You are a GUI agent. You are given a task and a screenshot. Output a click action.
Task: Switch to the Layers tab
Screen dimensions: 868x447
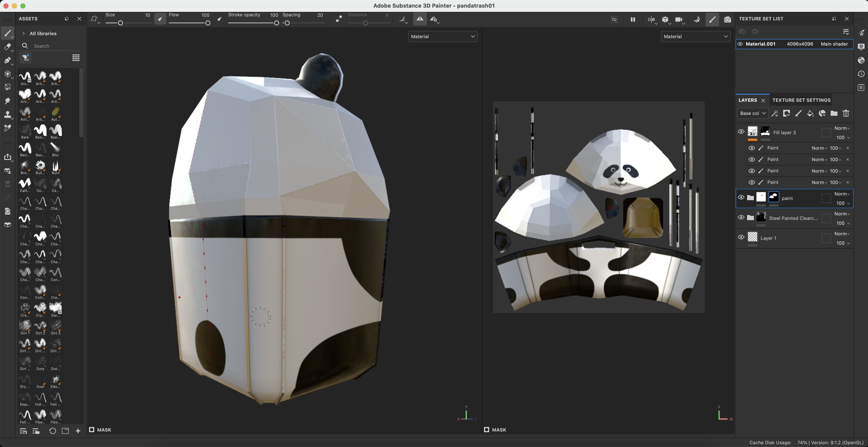click(x=747, y=100)
